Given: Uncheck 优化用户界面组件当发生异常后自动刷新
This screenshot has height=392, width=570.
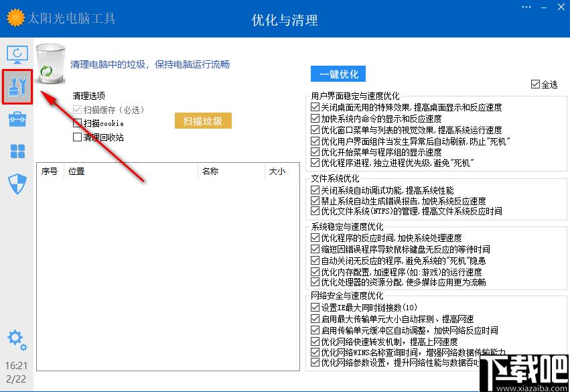Looking at the screenshot, I should (315, 141).
